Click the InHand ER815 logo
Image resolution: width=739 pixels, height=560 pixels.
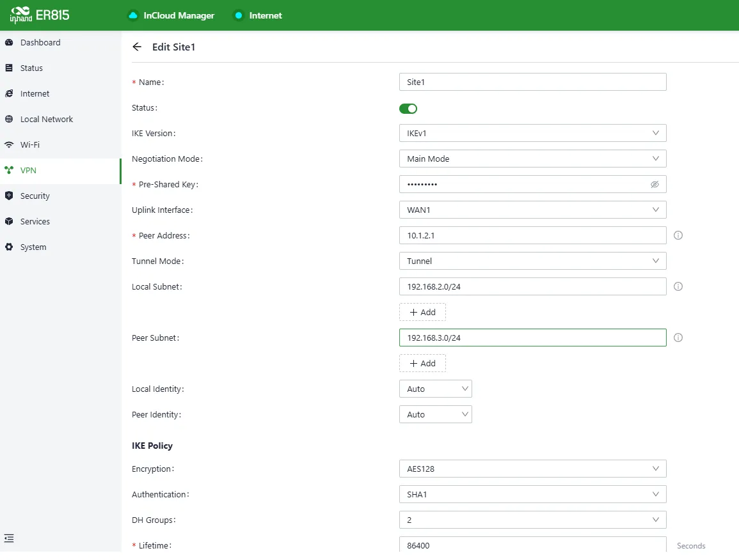click(40, 15)
